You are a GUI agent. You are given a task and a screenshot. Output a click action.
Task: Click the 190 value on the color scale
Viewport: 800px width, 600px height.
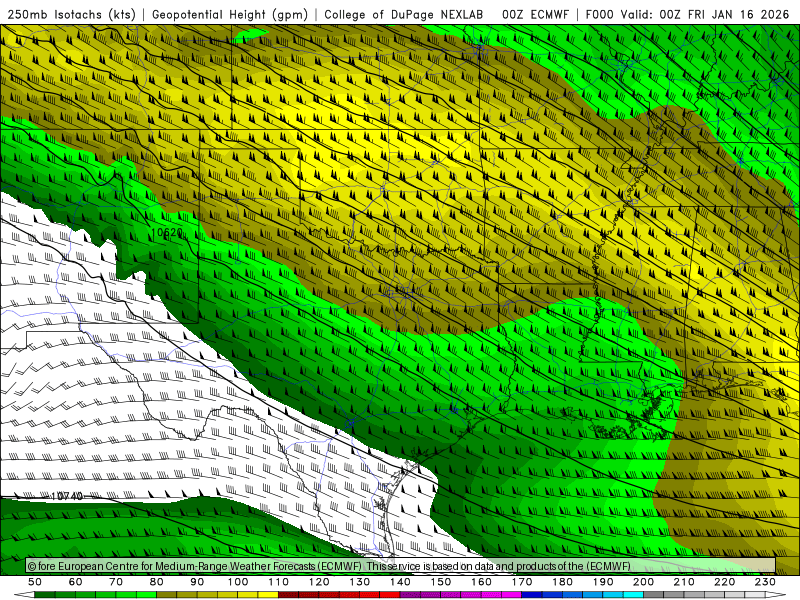603,582
